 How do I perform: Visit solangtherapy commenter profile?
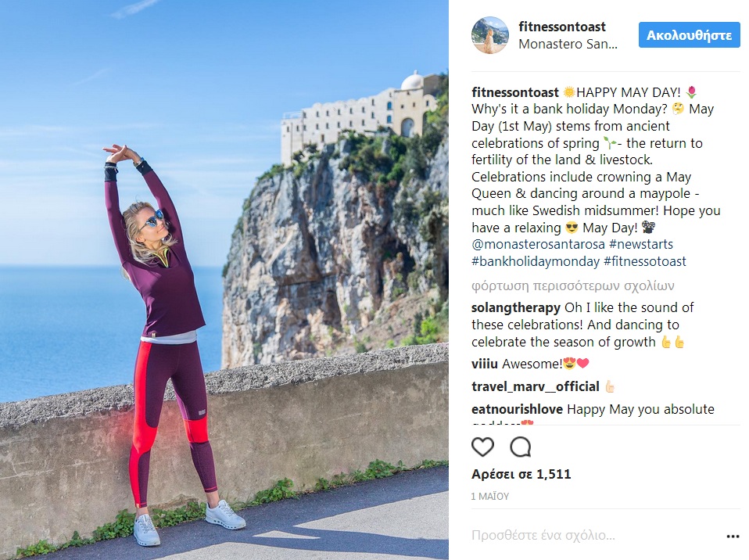(x=515, y=308)
